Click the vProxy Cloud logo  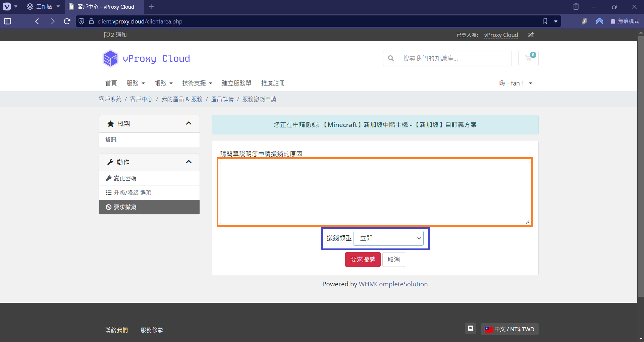point(146,59)
